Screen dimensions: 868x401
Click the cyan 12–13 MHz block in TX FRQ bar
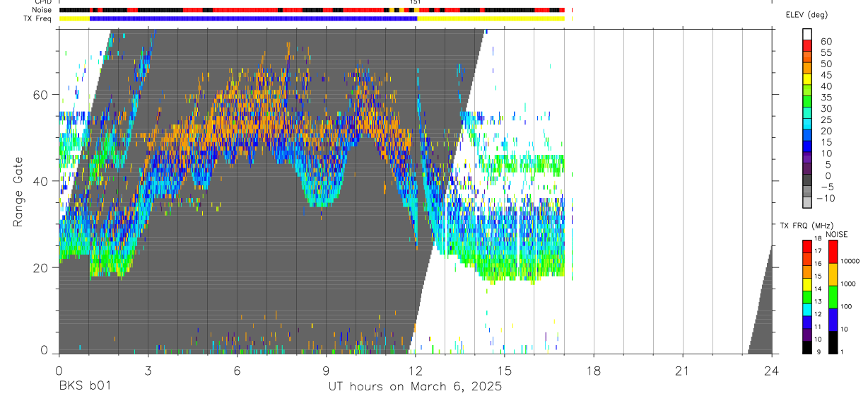(807, 309)
